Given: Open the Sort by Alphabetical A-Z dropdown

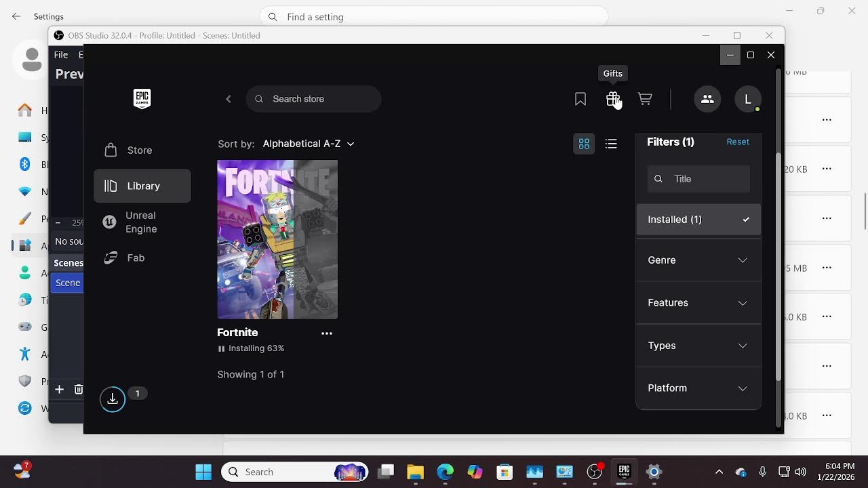Looking at the screenshot, I should tap(308, 144).
